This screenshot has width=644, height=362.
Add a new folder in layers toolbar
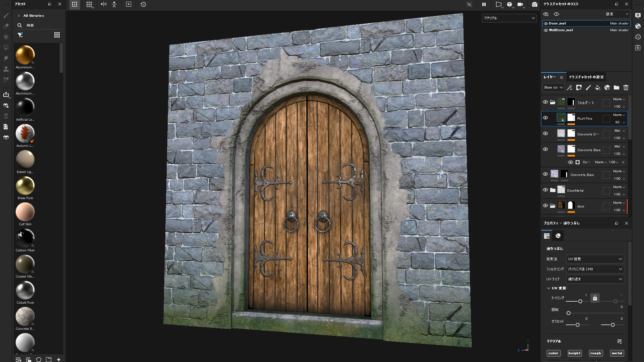616,87
